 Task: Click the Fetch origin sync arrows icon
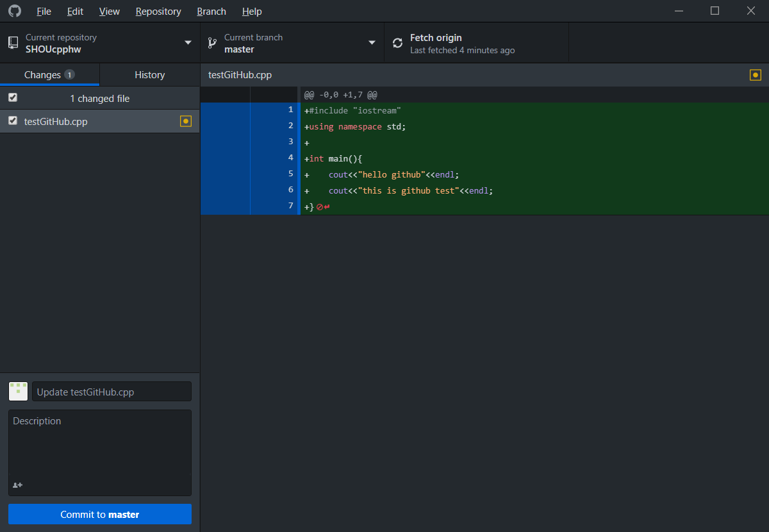[x=398, y=44]
